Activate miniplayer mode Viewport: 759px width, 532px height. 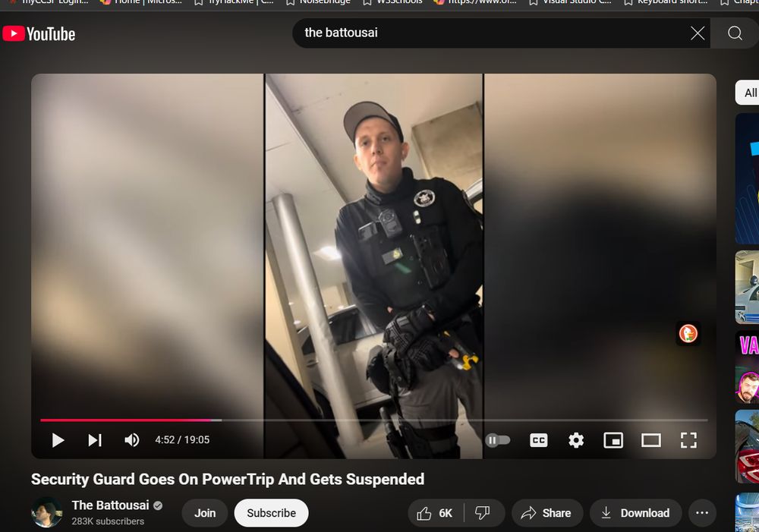point(613,440)
